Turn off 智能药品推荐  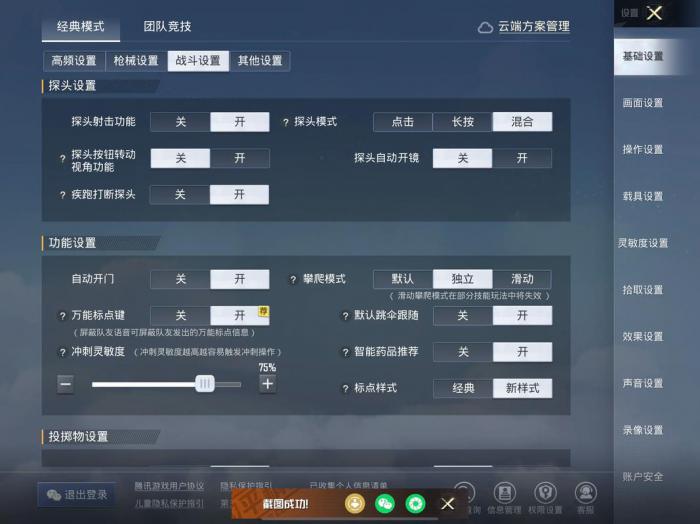click(463, 352)
